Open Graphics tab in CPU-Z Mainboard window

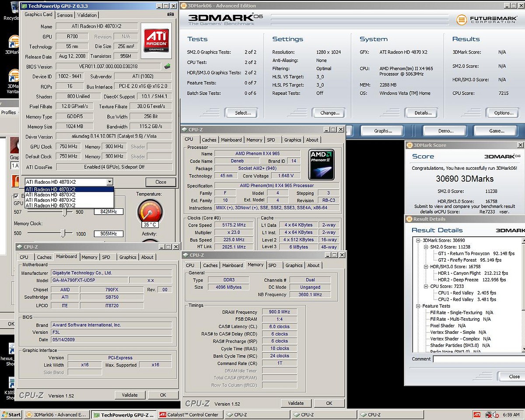pyautogui.click(x=128, y=257)
